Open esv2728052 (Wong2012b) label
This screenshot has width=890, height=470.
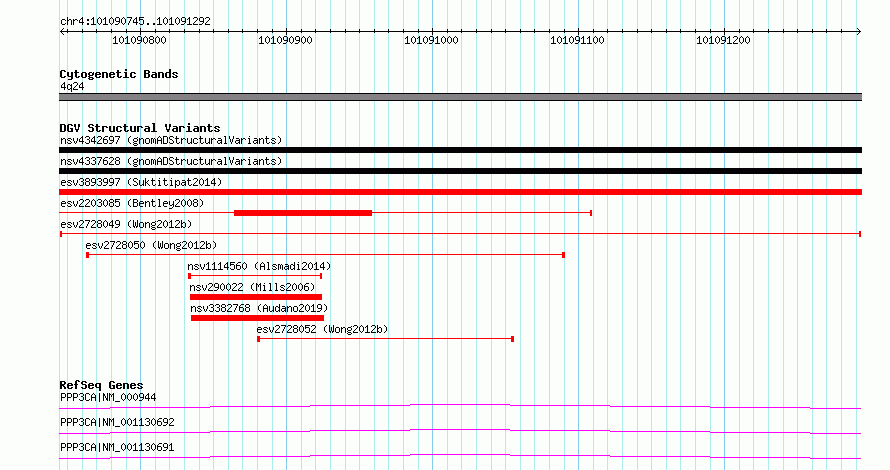click(322, 329)
